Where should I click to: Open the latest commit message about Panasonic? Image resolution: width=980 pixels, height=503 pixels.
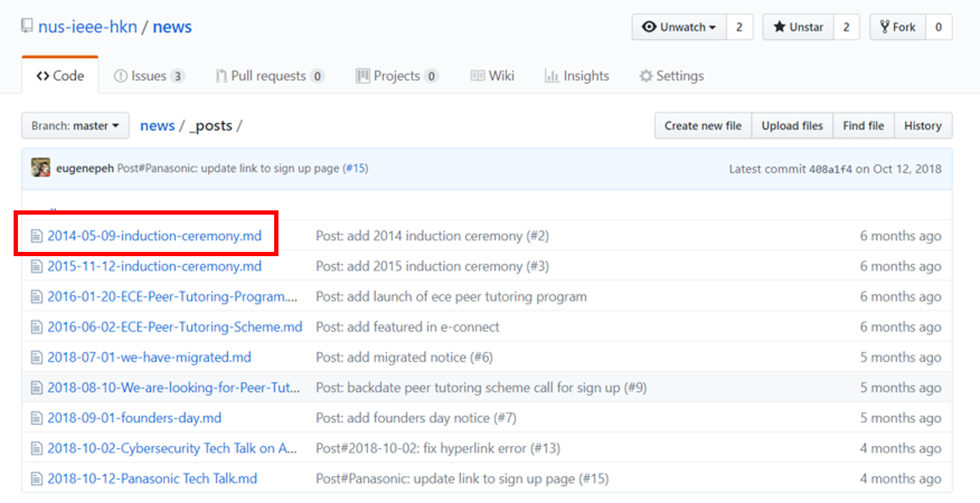point(228,169)
